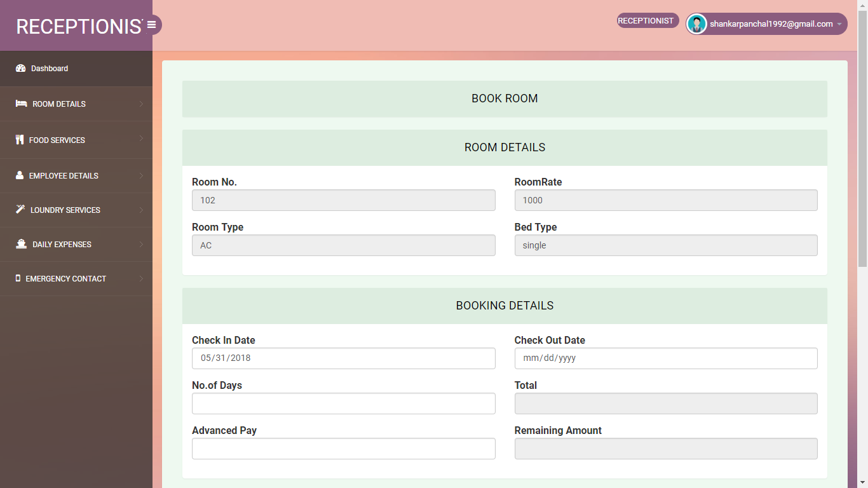Open EMPLOYEE DETAILS sidebar menu
868x488 pixels.
[x=76, y=175]
